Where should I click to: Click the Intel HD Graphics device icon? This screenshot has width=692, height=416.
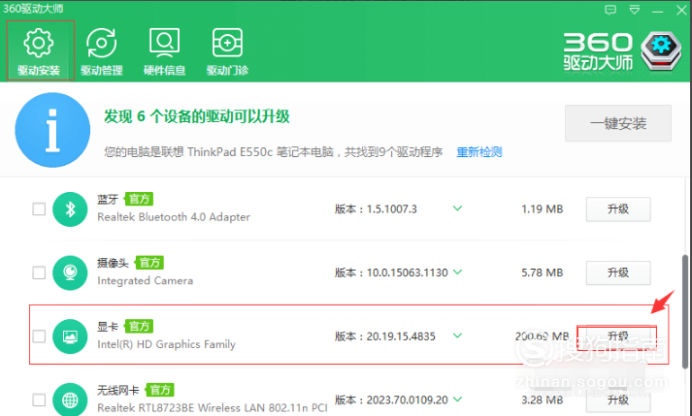70,336
